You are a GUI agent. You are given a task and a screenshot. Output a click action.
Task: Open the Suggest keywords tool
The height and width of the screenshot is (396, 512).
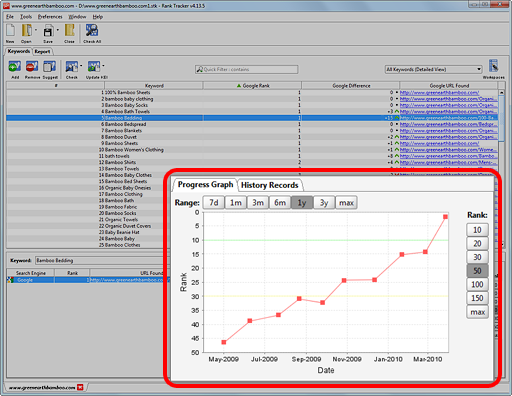[50, 67]
